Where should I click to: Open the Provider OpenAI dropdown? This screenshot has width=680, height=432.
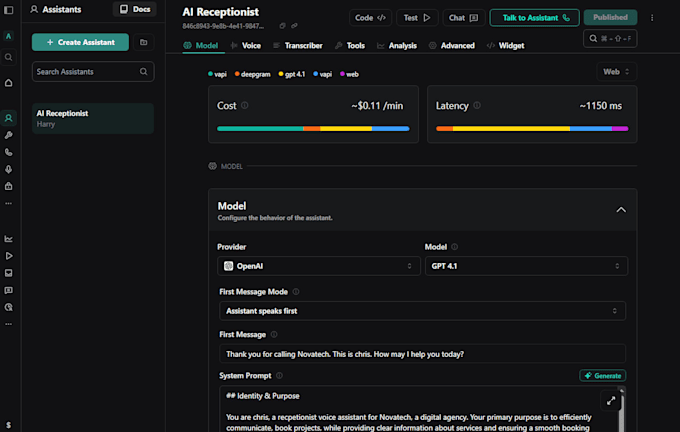319,266
